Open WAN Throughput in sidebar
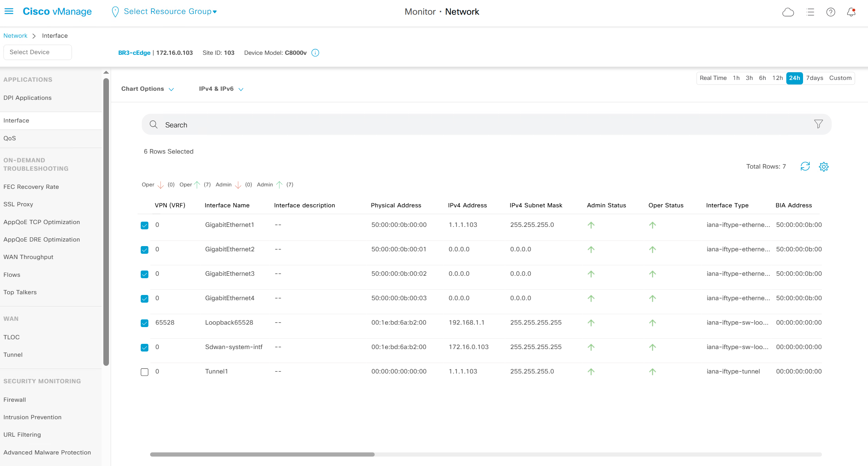This screenshot has height=466, width=868. point(28,257)
